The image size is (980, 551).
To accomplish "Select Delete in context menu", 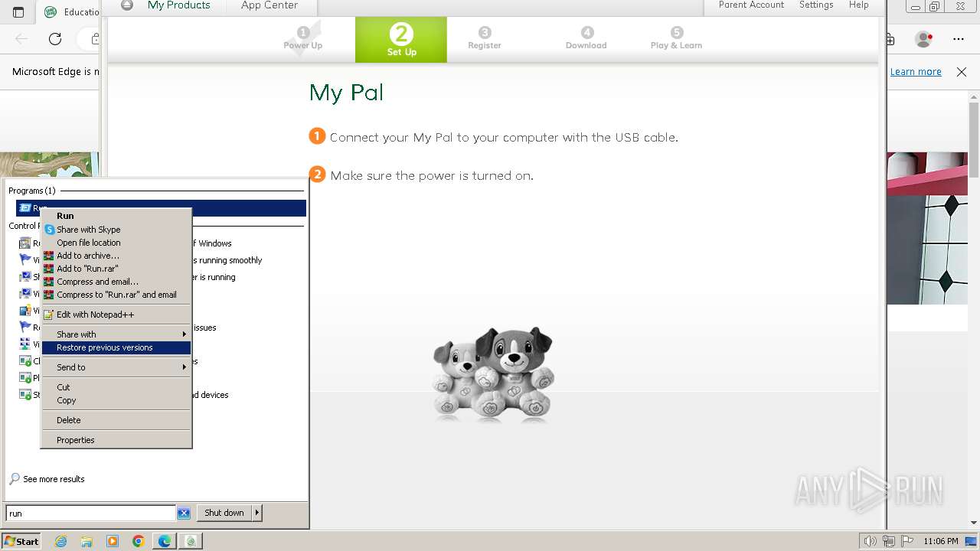I will pos(68,420).
